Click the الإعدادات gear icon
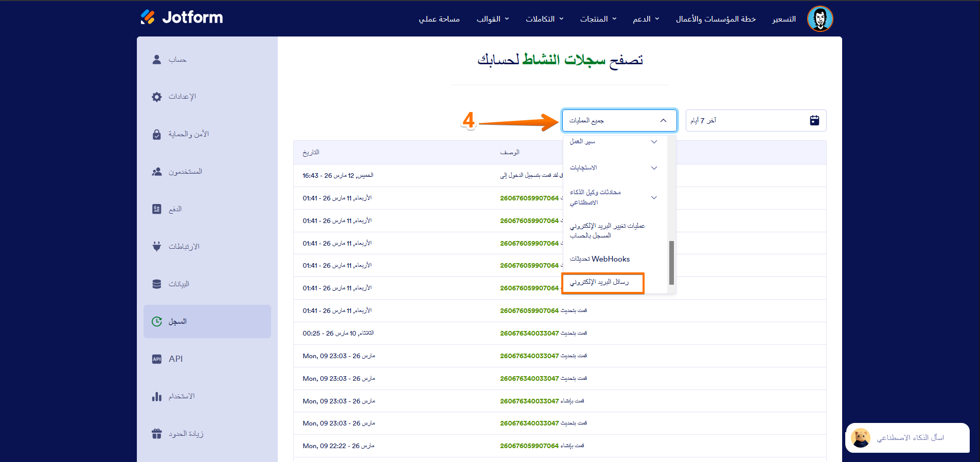Screen dimensions: 980x462 (157, 97)
